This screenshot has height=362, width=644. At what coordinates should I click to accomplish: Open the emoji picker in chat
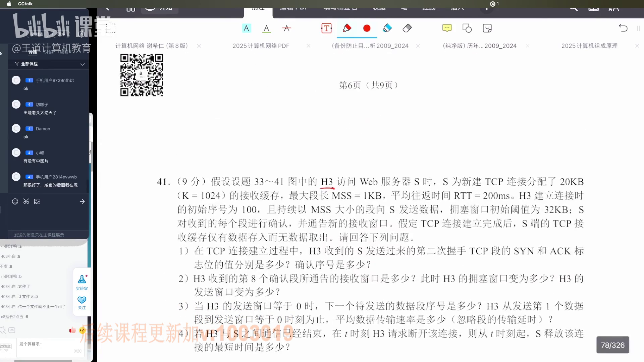[15, 201]
